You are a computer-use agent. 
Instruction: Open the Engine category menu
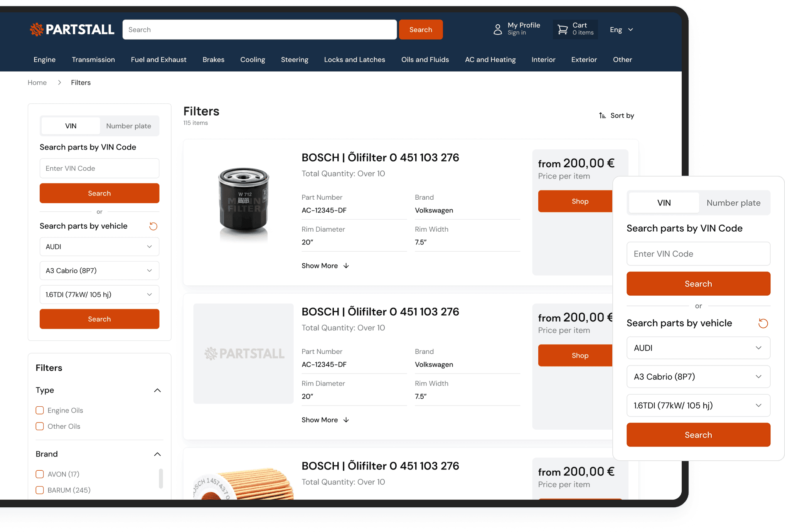(44, 59)
